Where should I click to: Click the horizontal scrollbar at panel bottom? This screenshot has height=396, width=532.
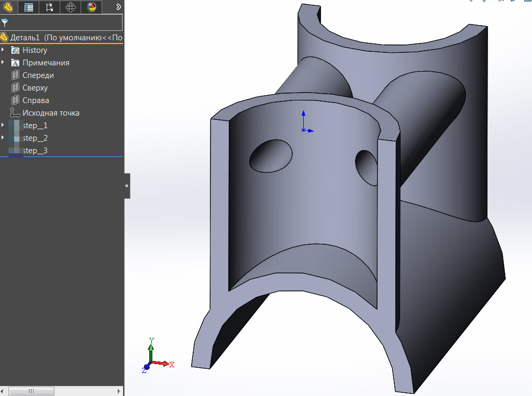click(x=31, y=391)
